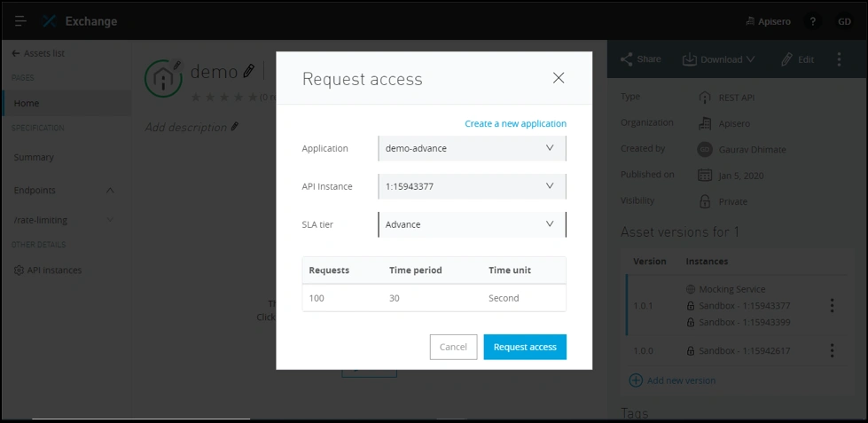Open the Application dropdown
This screenshot has height=423, width=868.
pos(471,148)
